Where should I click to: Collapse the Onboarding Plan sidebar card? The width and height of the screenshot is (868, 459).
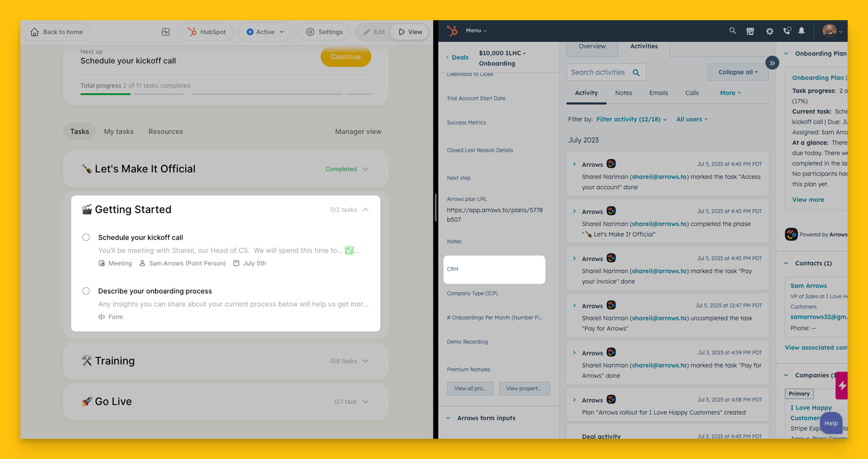pyautogui.click(x=786, y=54)
